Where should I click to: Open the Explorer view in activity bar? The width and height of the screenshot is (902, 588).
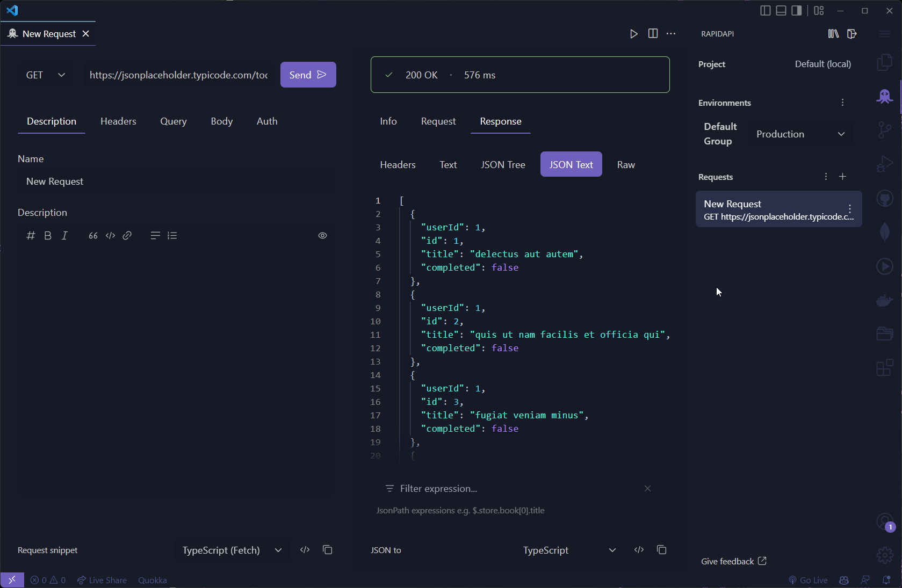[x=885, y=62]
